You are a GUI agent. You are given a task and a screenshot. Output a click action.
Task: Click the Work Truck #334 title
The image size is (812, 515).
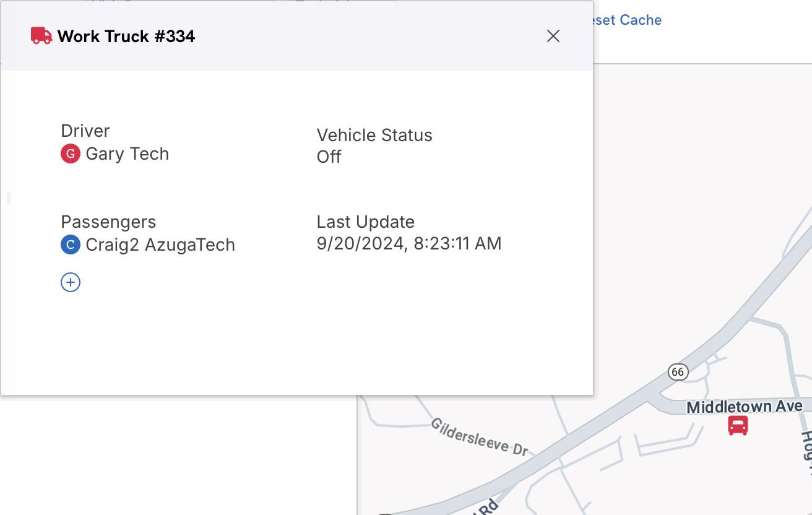(126, 36)
